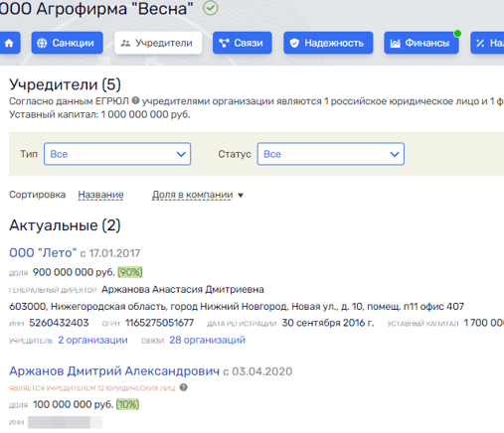Sort by Доля в компании
Image resolution: width=504 pixels, height=433 pixels.
tap(193, 195)
